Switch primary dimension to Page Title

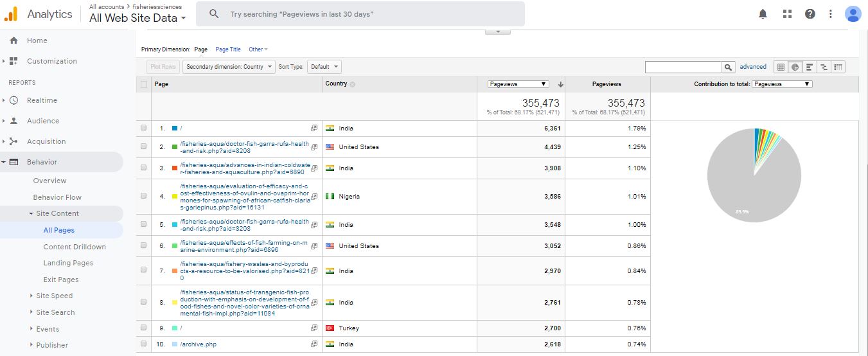(x=228, y=49)
